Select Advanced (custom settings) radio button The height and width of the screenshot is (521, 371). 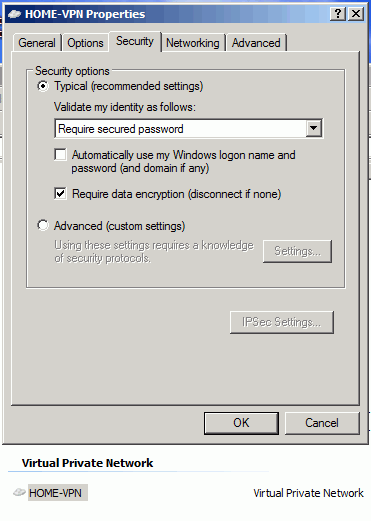coord(43,225)
